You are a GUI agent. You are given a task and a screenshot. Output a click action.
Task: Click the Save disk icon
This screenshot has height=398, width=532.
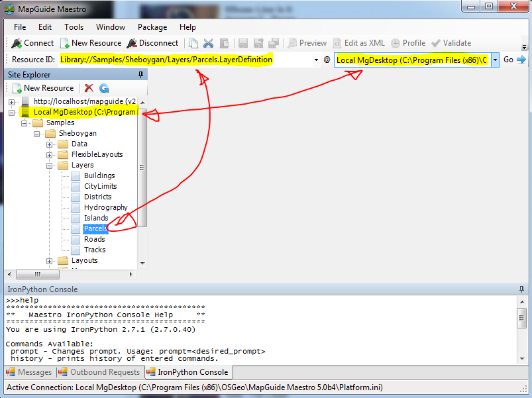243,43
